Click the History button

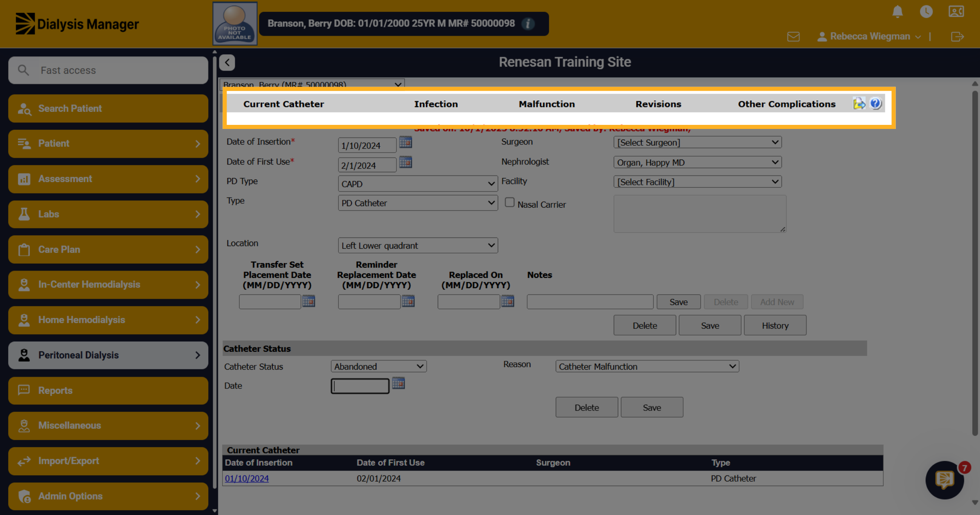click(x=775, y=326)
